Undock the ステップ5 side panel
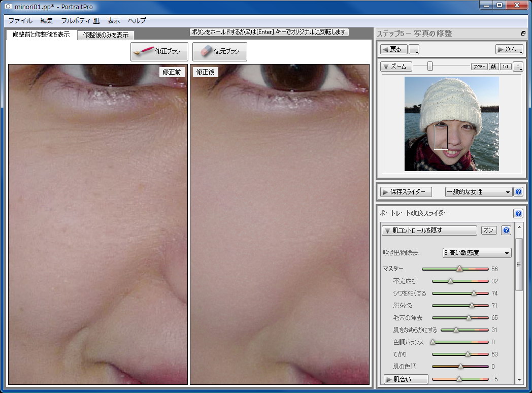532x393 pixels. coord(523,34)
